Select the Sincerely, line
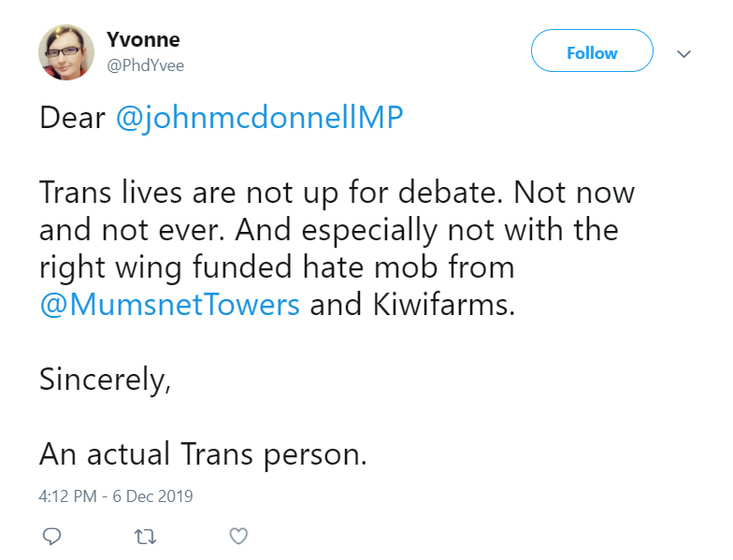 (x=105, y=380)
